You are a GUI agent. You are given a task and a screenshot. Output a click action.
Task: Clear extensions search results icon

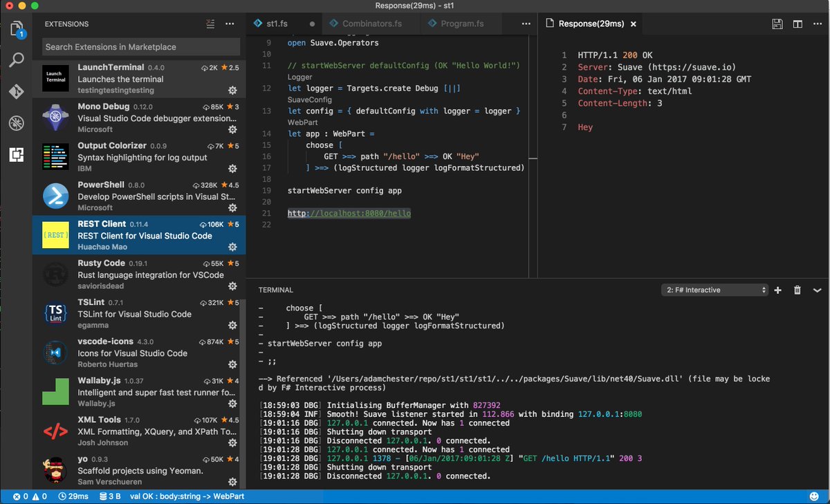pos(210,24)
